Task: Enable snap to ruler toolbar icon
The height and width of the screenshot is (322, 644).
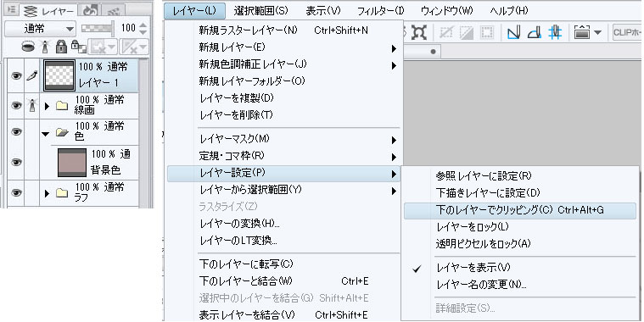Action: [x=514, y=32]
